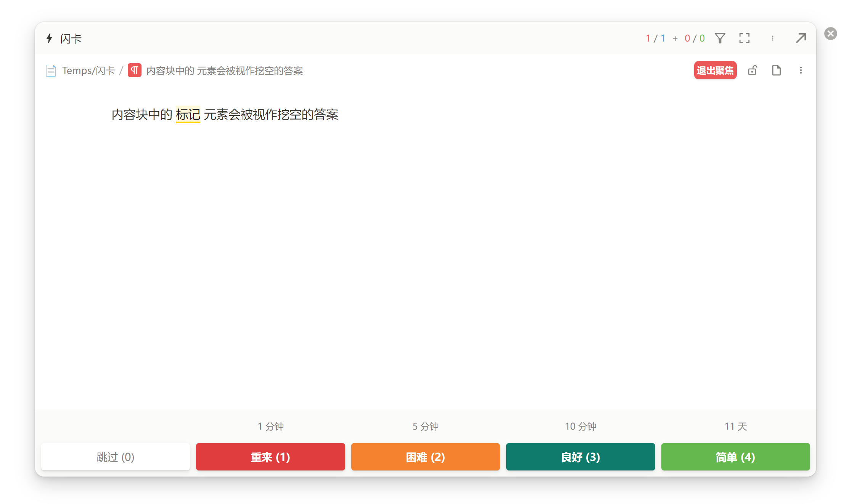857x504 pixels.
Task: Rate card as 简单 (4)
Action: point(735,457)
